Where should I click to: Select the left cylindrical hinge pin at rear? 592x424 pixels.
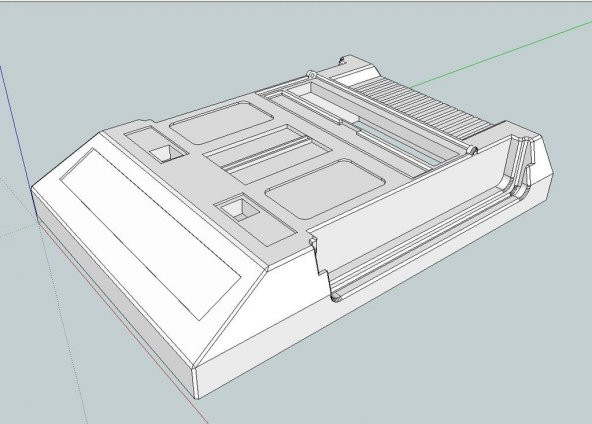pos(311,74)
